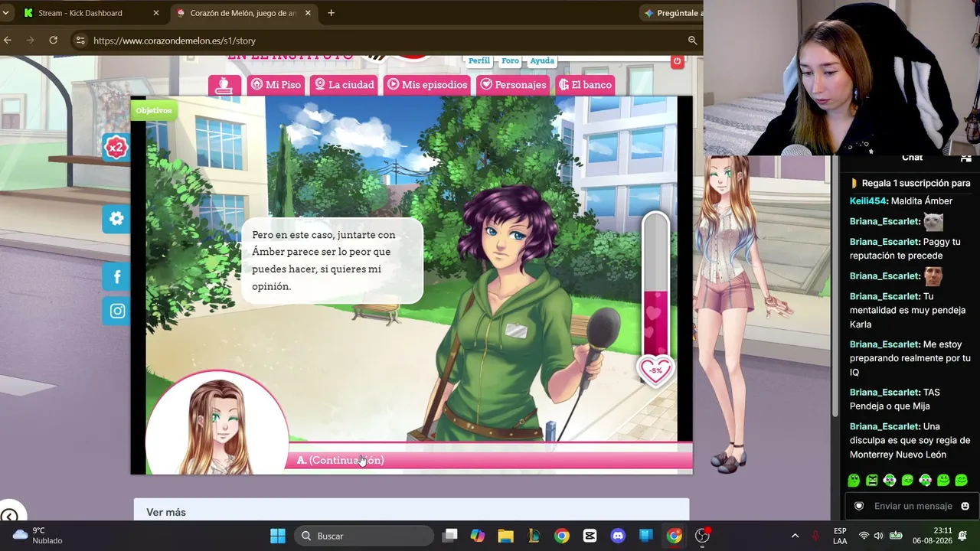Open the Foro link
980x551 pixels.
[510, 61]
